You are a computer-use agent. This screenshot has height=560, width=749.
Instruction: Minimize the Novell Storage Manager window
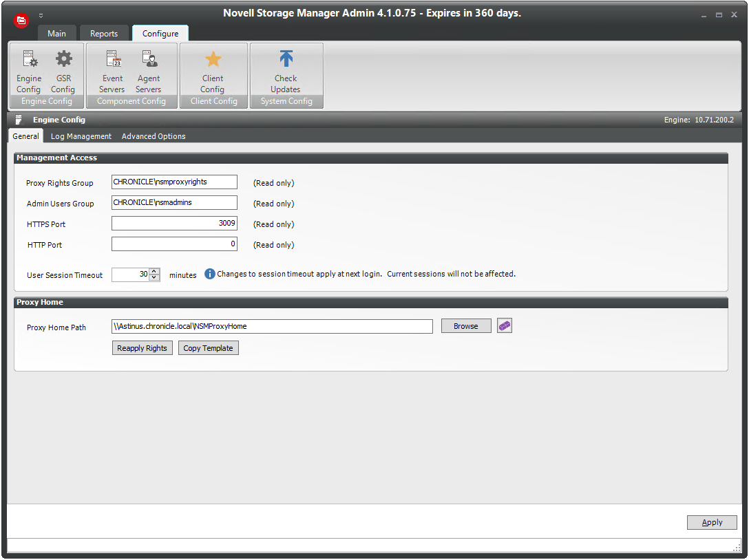pos(704,15)
